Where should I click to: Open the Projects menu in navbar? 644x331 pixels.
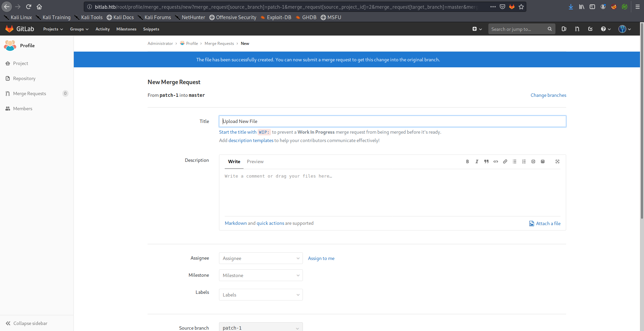[53, 29]
